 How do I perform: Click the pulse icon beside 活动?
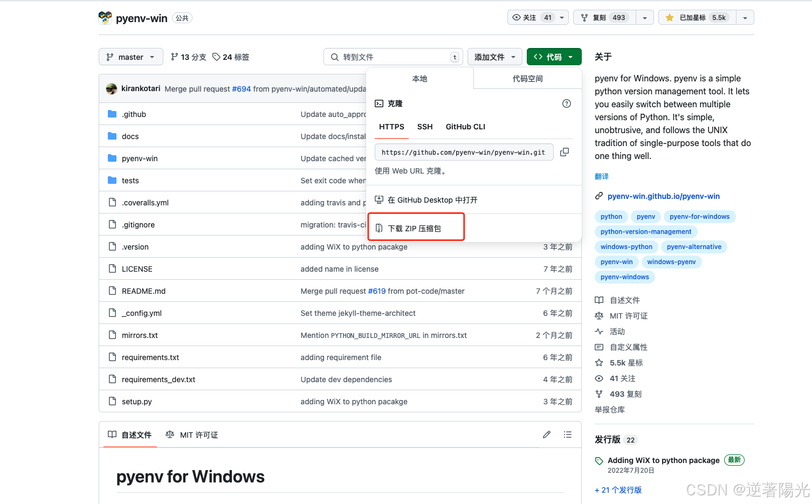(599, 332)
